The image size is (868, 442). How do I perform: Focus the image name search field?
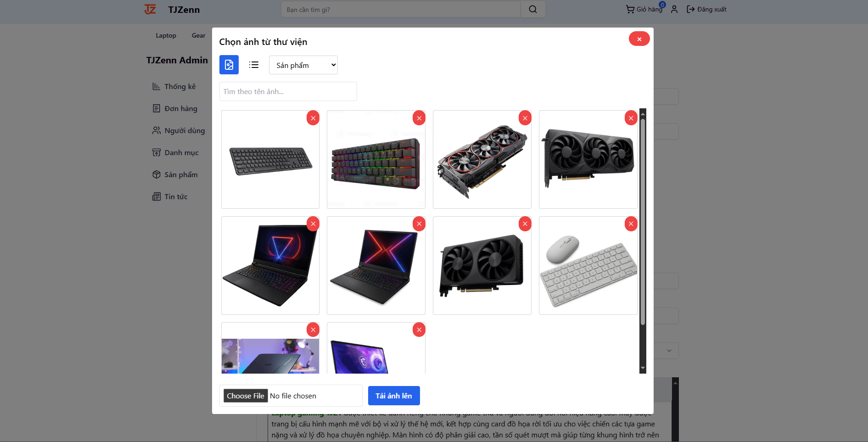click(288, 91)
